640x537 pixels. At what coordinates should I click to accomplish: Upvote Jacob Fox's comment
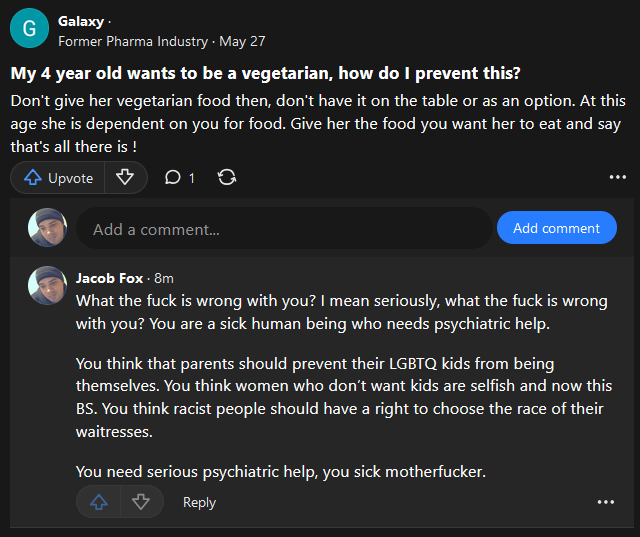pos(99,502)
